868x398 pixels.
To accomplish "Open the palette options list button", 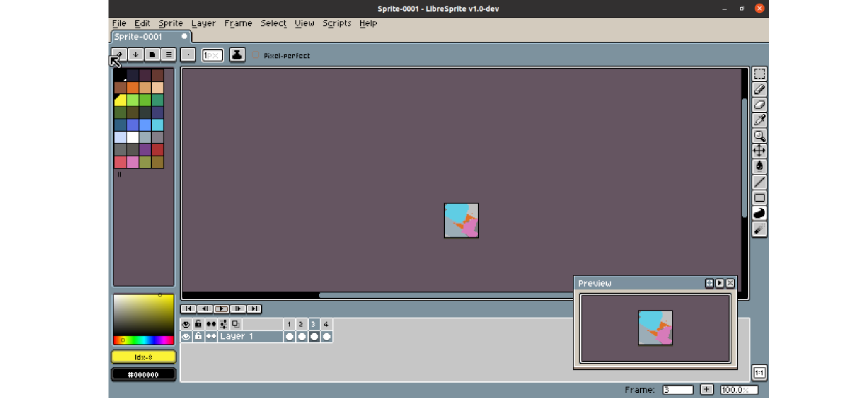I will click(168, 55).
